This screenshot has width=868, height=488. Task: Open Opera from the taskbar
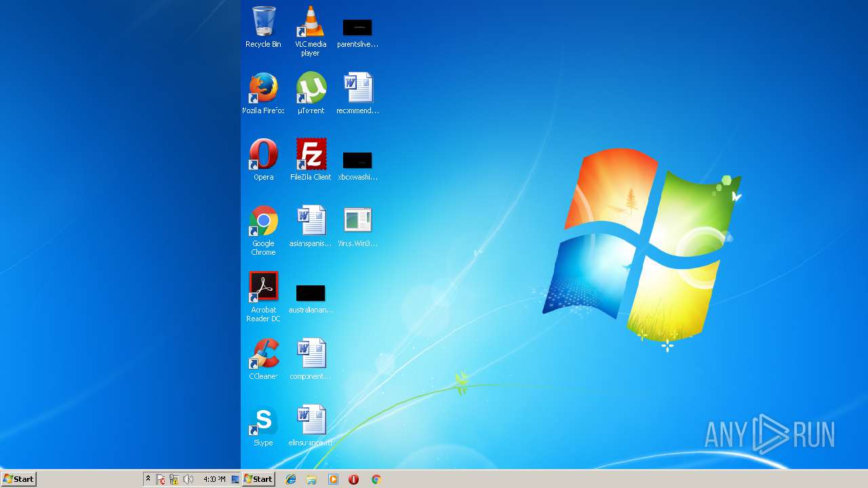[x=354, y=479]
